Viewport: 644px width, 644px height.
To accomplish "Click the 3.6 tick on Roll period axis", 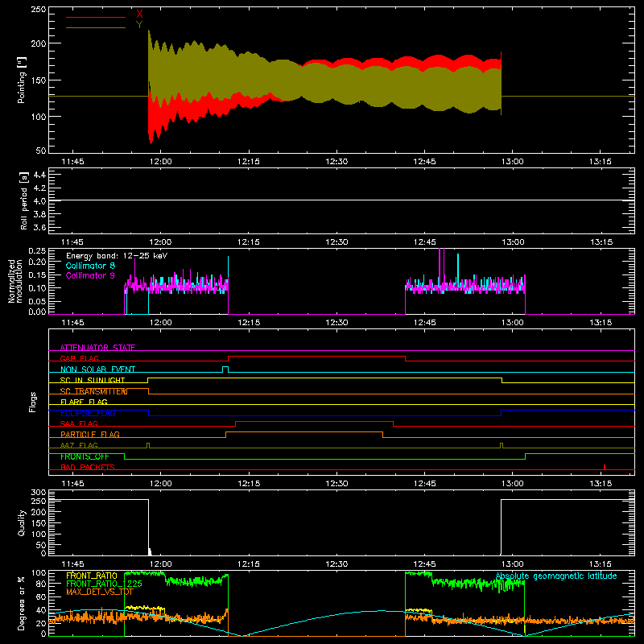I will coord(39,228).
